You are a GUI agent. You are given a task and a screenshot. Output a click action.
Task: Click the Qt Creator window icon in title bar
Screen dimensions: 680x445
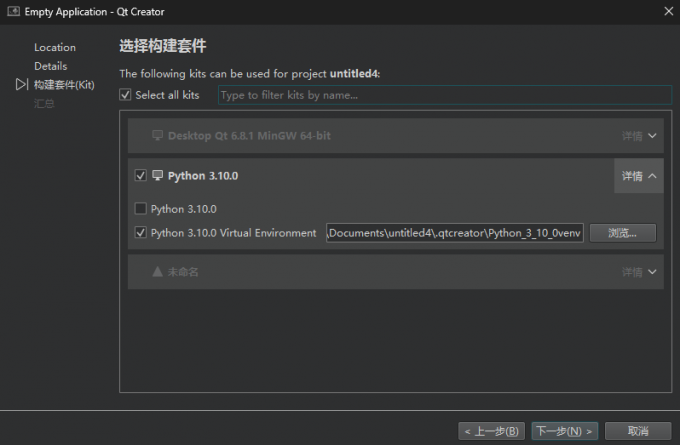11,10
